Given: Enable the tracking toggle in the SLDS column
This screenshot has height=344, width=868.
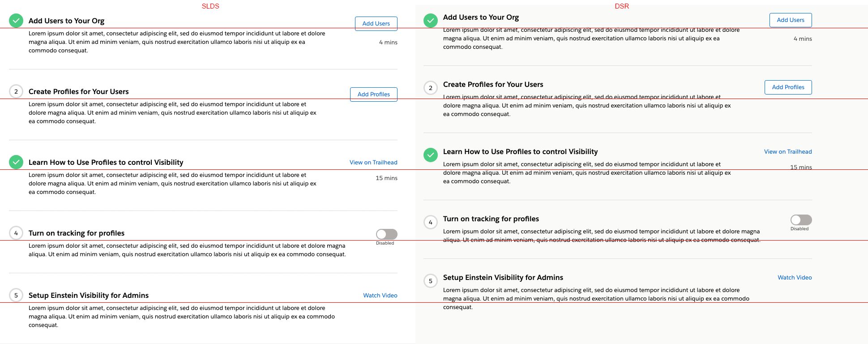Looking at the screenshot, I should (386, 234).
